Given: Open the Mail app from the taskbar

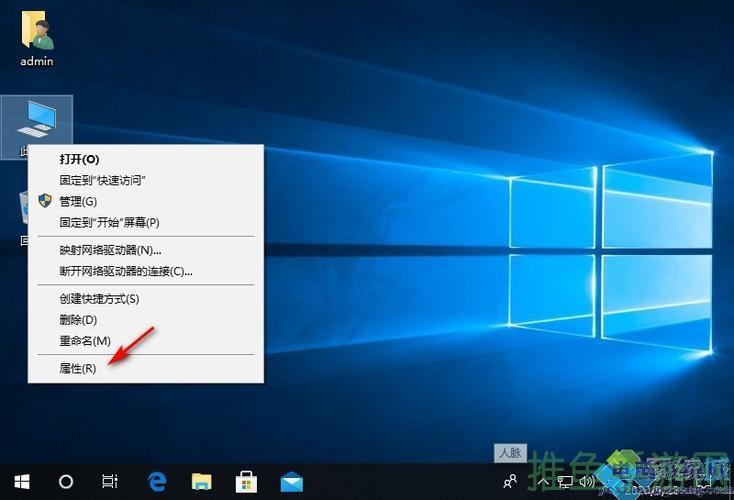Looking at the screenshot, I should coord(292,481).
